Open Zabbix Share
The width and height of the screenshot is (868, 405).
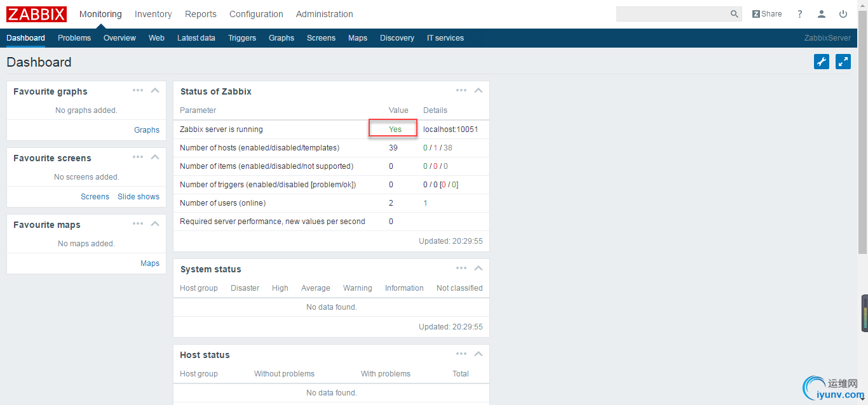[x=767, y=14]
